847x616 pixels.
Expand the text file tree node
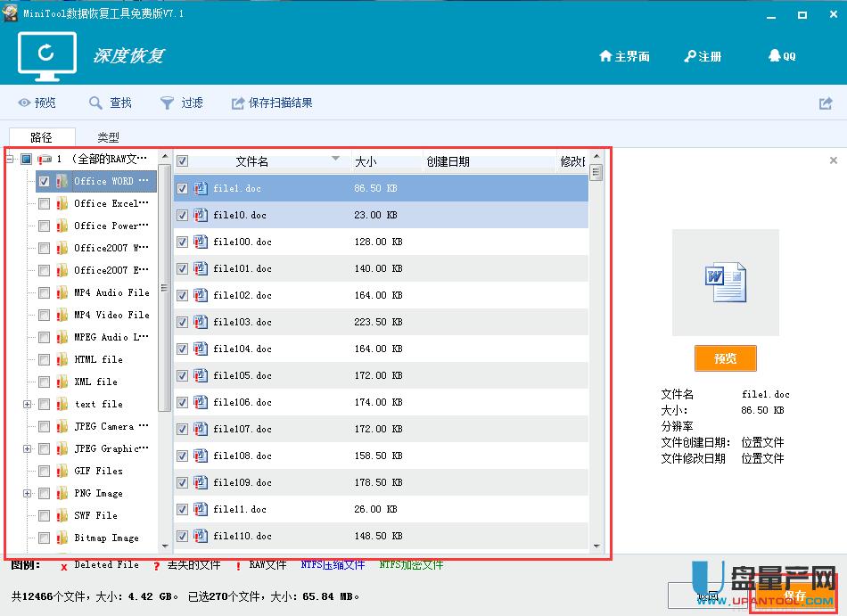(27, 404)
